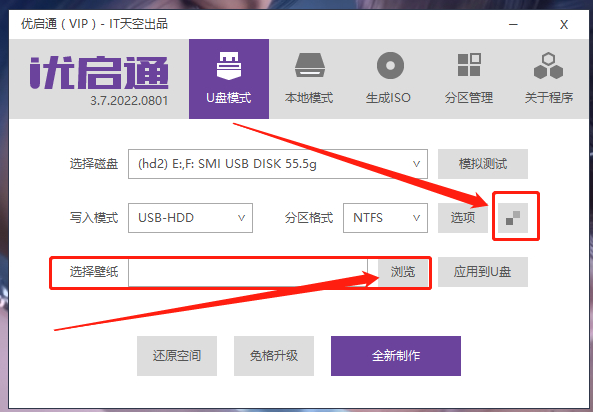The image size is (593, 412).
Task: Select the 生成ISO tab
Action: pyautogui.click(x=388, y=79)
